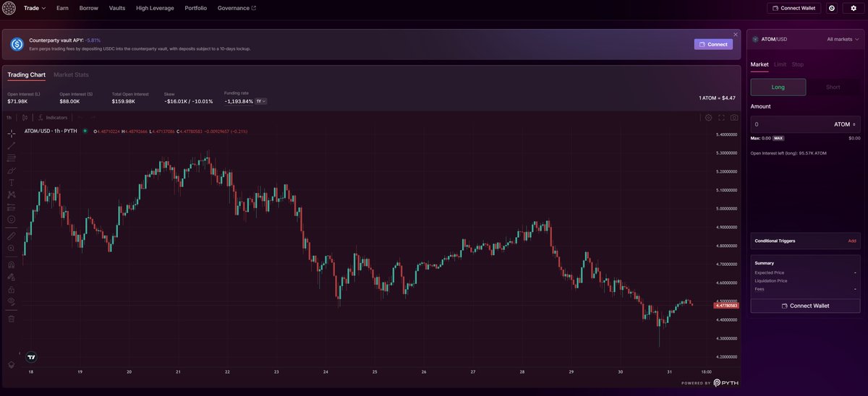
Task: Take a chart snapshot with camera icon
Action: click(734, 117)
